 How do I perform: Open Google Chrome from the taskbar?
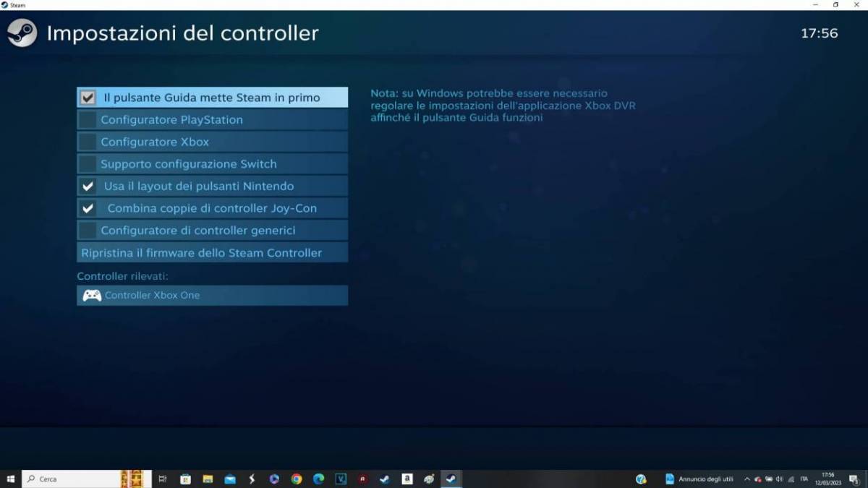[297, 479]
